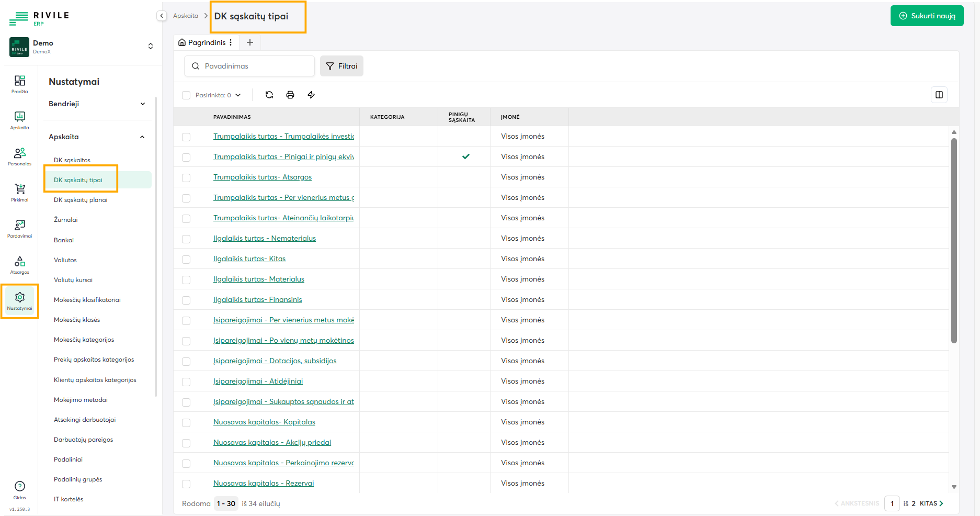Image resolution: width=980 pixels, height=516 pixels.
Task: Open Žurnalai in the settings menu
Action: tap(66, 220)
